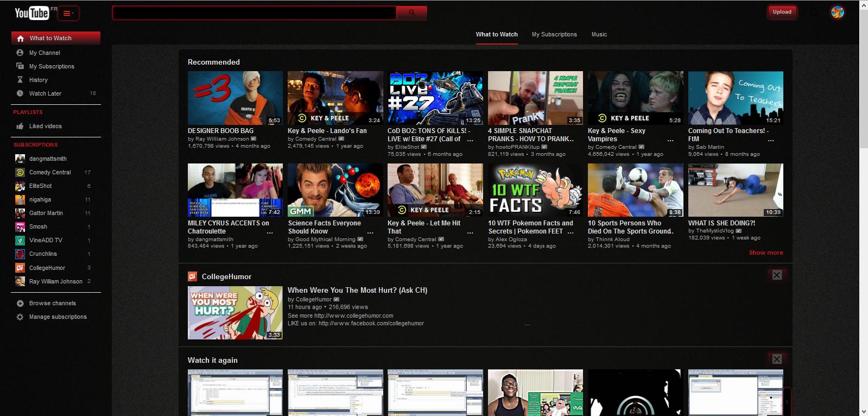868x416 pixels.
Task: Click Comedy Central channel icon
Action: pyautogui.click(x=20, y=172)
